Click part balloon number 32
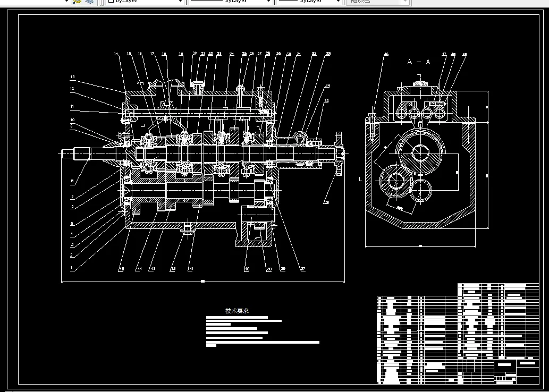The image size is (549, 392). (x=314, y=54)
